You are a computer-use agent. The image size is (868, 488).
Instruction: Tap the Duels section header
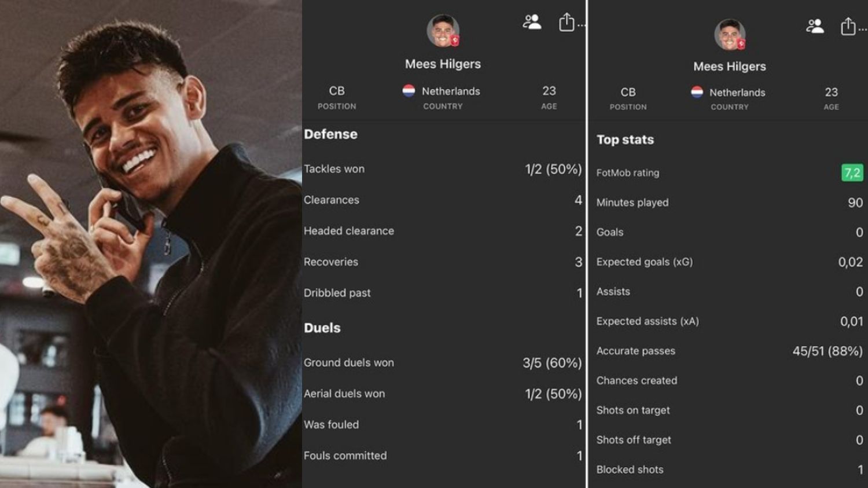click(322, 328)
